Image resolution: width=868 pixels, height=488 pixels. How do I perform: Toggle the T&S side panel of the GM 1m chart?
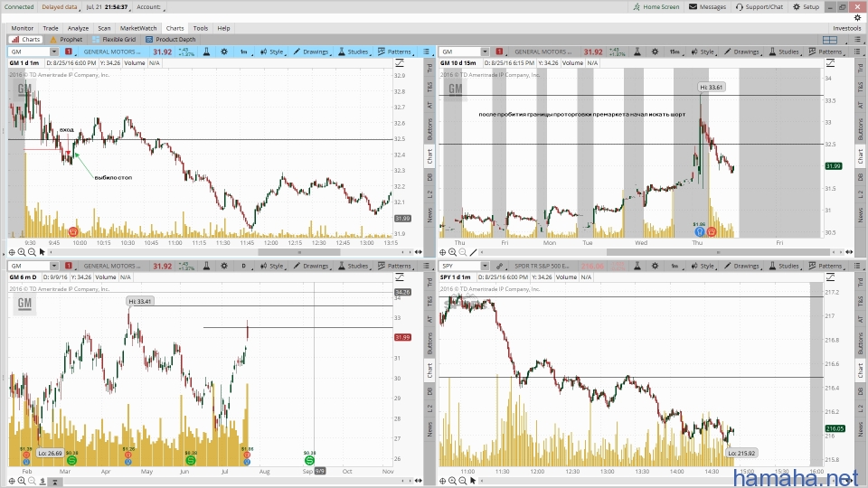pos(430,88)
